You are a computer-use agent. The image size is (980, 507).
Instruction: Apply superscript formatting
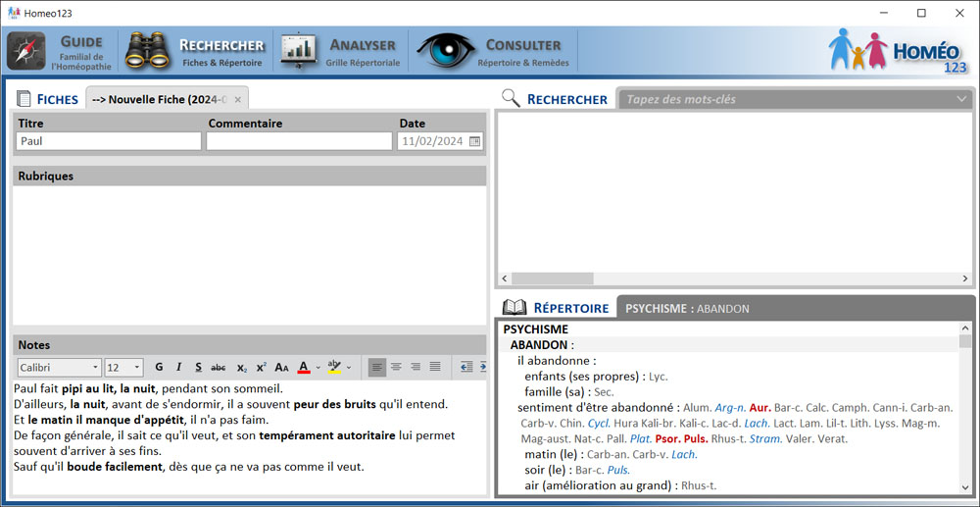[x=262, y=367]
